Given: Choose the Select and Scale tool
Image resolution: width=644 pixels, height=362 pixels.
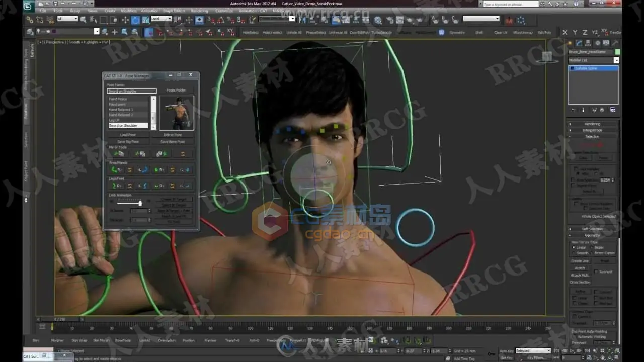Looking at the screenshot, I should (145, 20).
